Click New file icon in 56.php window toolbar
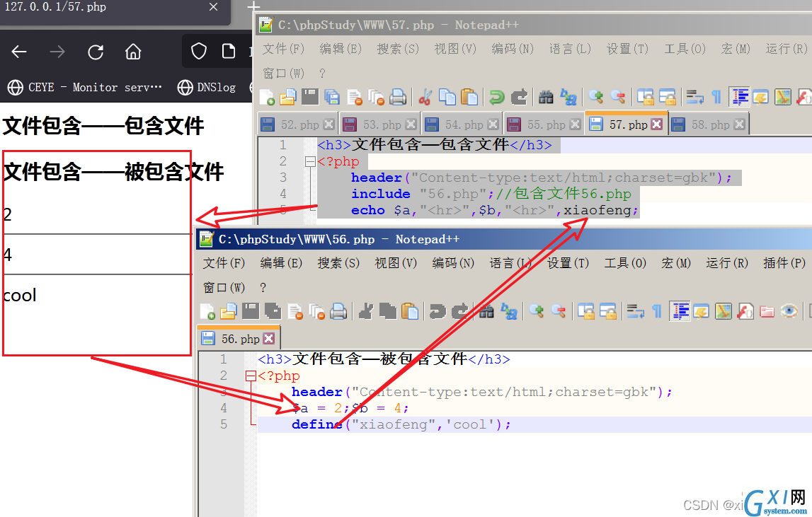Viewport: 812px width, 517px height. coord(207,311)
